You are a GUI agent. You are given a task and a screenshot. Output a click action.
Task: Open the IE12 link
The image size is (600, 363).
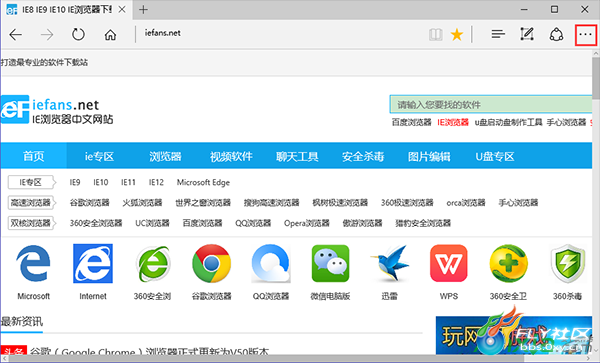(x=156, y=182)
